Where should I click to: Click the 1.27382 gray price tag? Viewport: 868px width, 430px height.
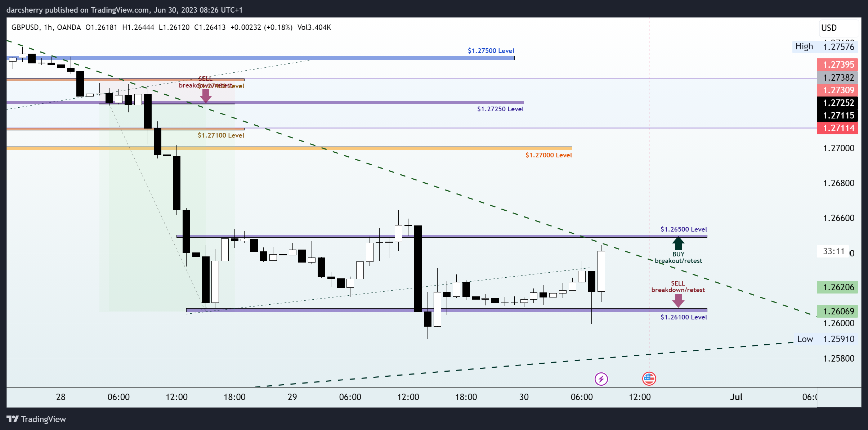point(838,77)
